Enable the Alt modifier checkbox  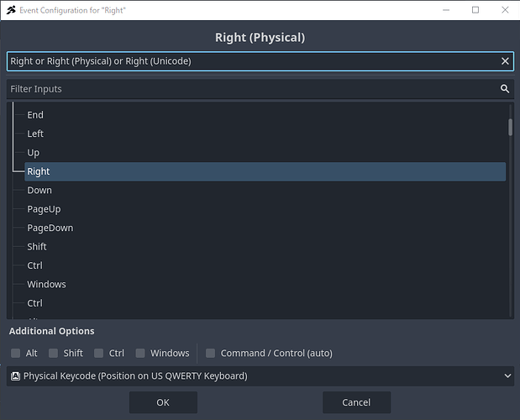[16, 354]
